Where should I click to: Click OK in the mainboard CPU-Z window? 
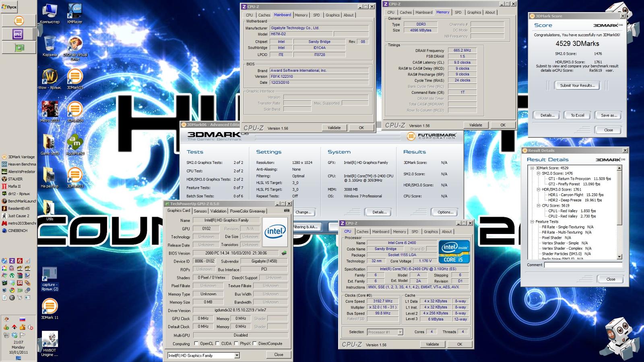tap(361, 128)
